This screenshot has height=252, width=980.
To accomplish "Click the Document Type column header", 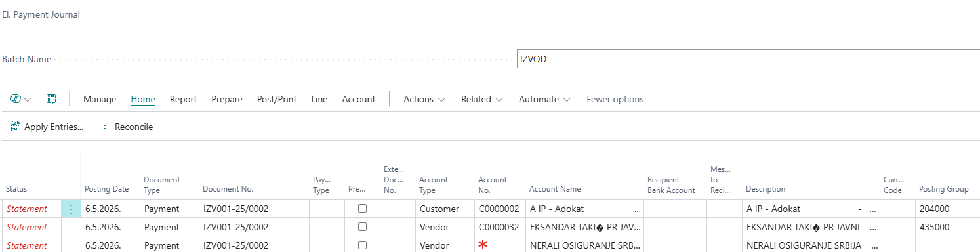I will (x=162, y=184).
